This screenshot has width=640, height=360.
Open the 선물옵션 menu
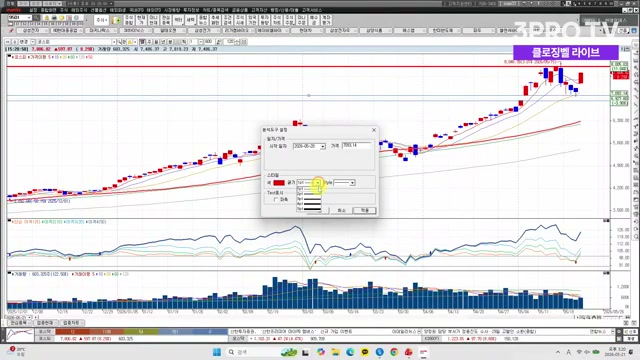(x=98, y=10)
